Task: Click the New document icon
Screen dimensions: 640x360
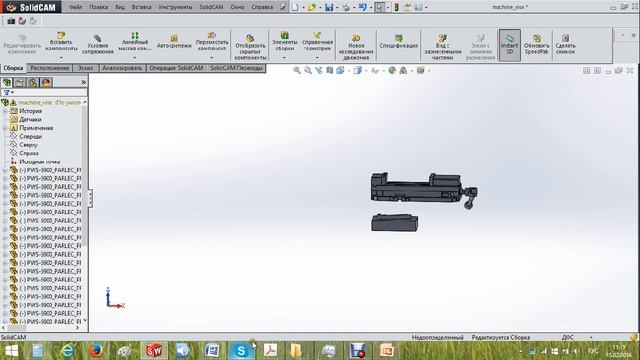Action: (x=295, y=7)
